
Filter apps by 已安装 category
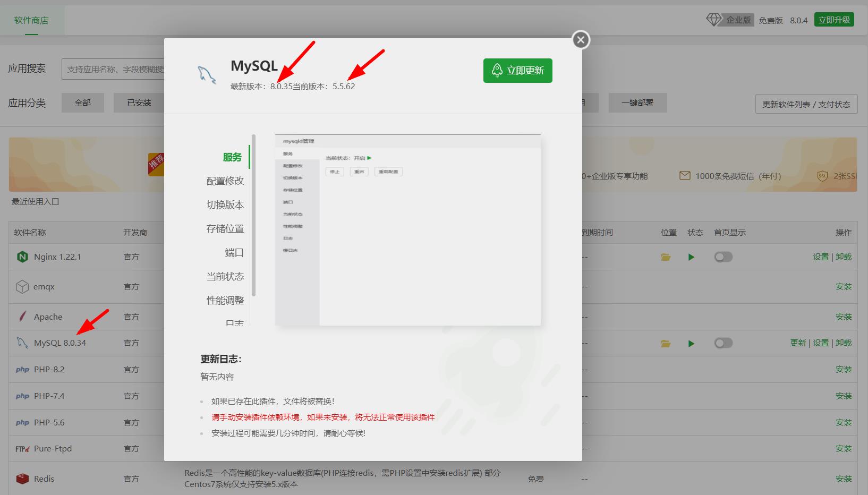click(139, 103)
